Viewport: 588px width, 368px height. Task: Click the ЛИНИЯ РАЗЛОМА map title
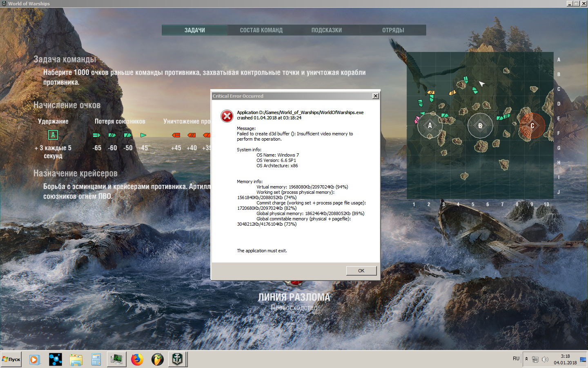pyautogui.click(x=294, y=297)
